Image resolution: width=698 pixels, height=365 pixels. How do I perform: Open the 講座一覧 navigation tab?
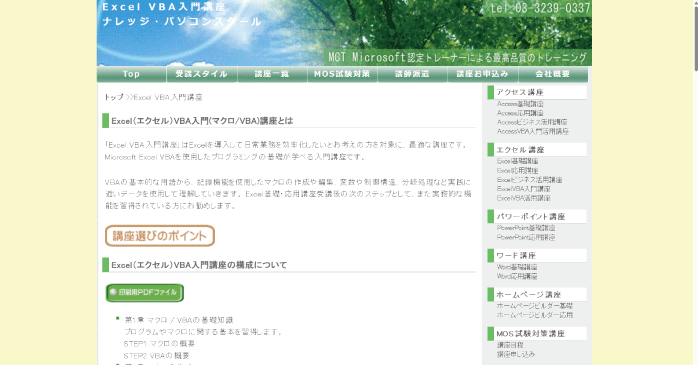point(272,74)
